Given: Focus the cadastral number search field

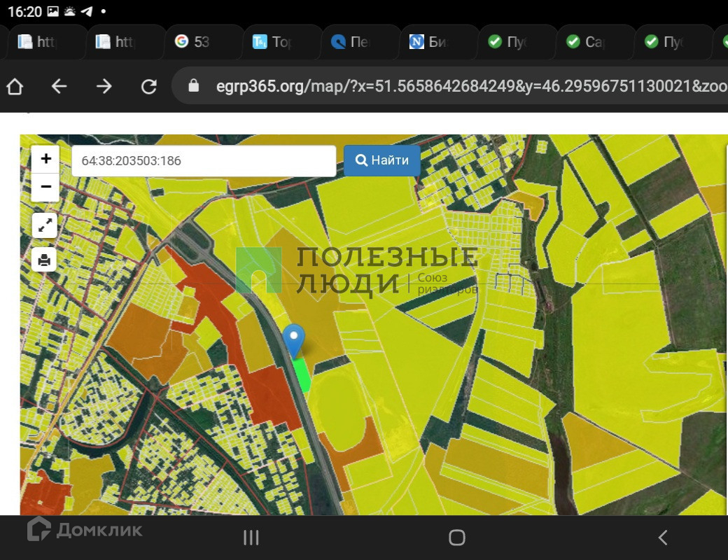Looking at the screenshot, I should click(x=204, y=161).
